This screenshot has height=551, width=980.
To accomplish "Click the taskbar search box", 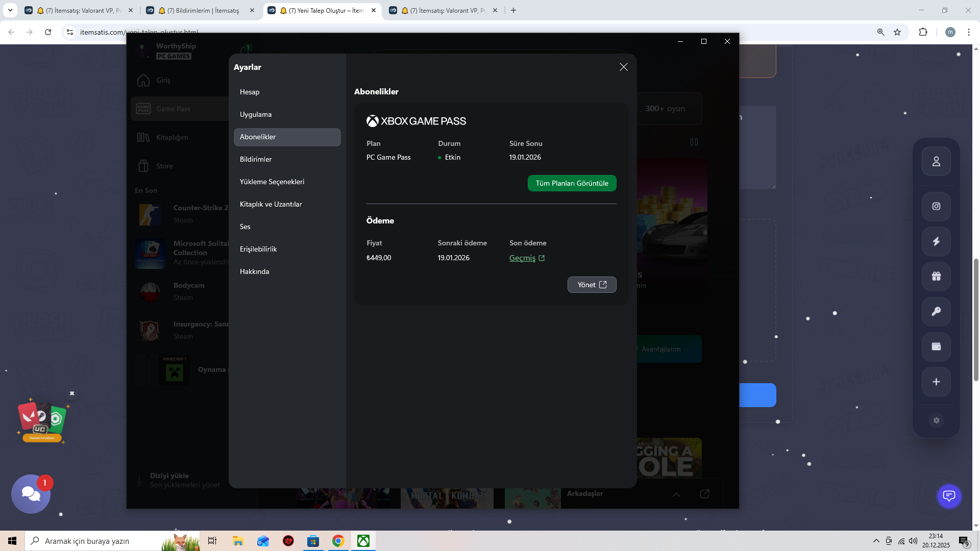I will click(x=112, y=541).
